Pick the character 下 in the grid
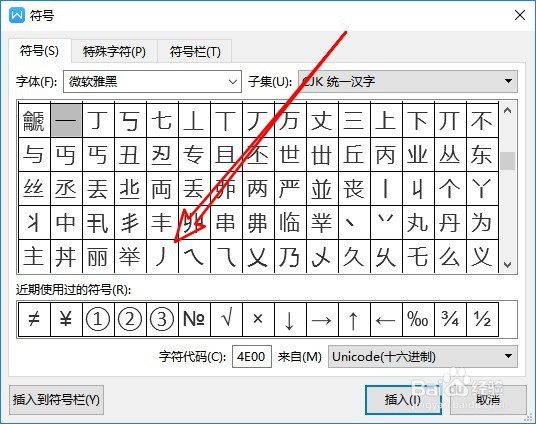Viewport: 536px width, 424px height. pyautogui.click(x=419, y=121)
